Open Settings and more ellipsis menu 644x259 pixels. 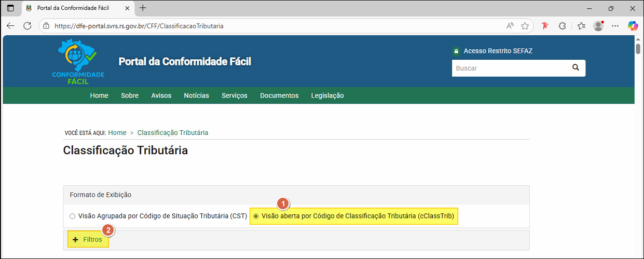coord(615,25)
